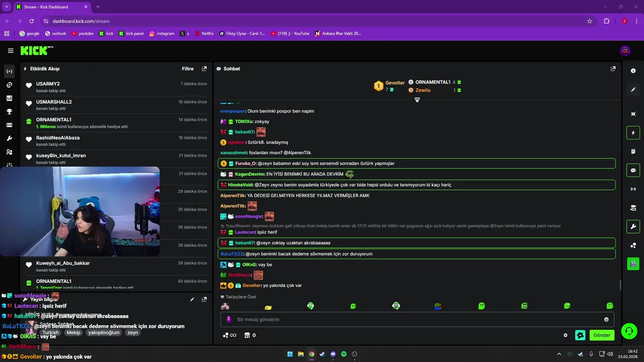Click the chat scrollbar thumb
644x362 pixels.
620,285
